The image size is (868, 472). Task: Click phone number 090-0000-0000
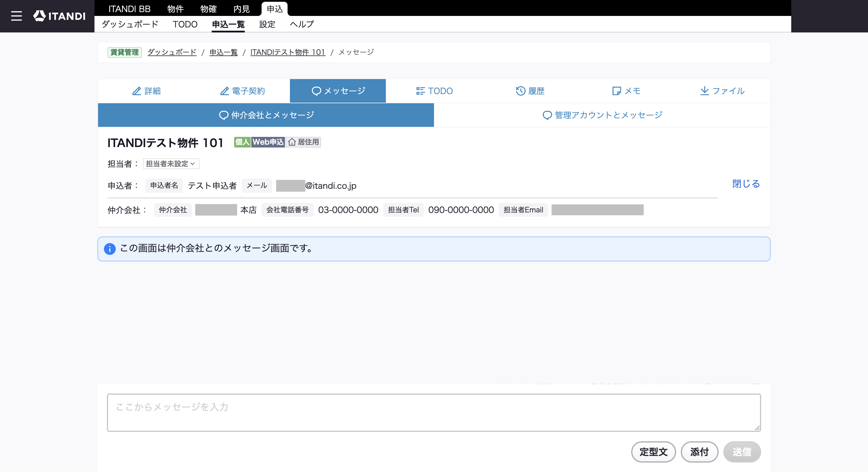[x=461, y=210]
